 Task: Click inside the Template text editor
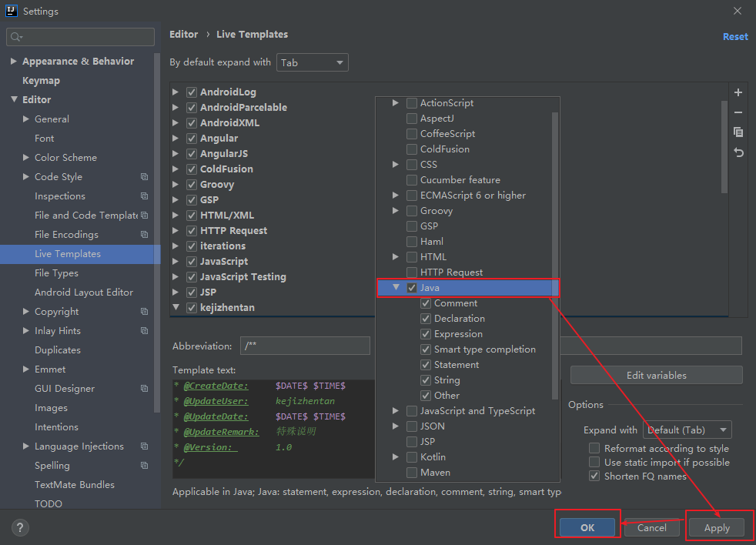(273, 428)
